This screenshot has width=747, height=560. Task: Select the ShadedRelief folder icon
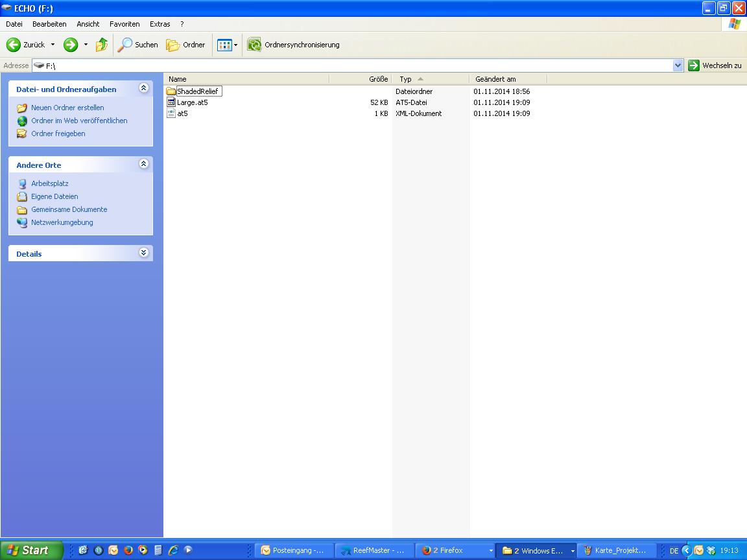[171, 91]
